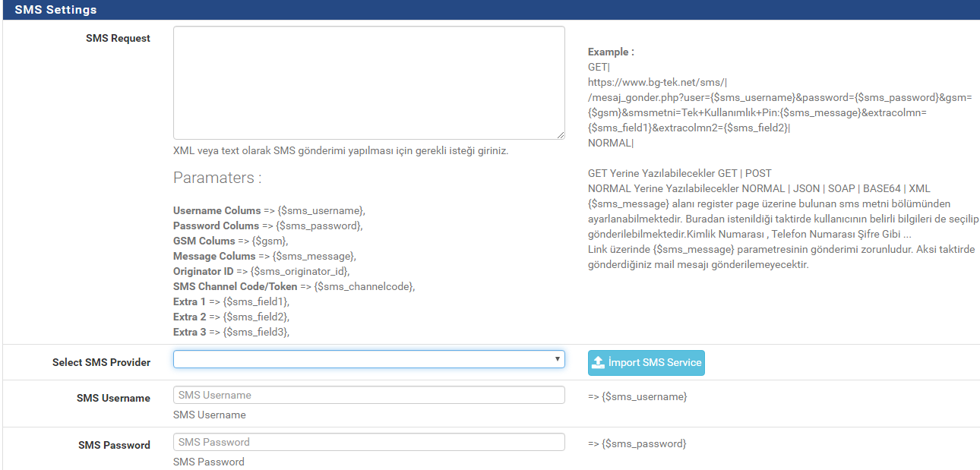Click the Example heading text
The width and height of the screenshot is (980, 470).
click(x=611, y=52)
